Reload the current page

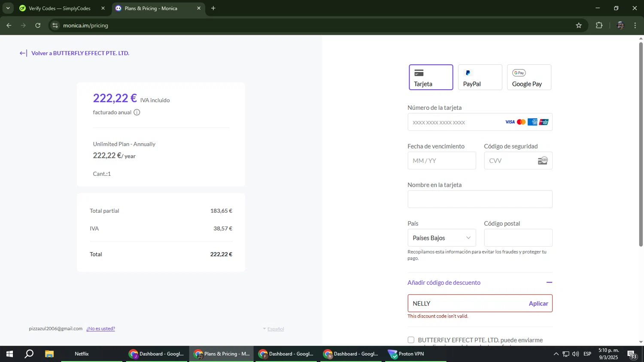(38, 25)
